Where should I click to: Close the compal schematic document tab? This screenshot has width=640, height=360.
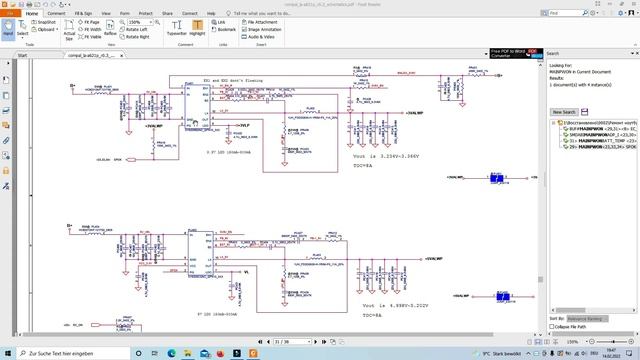[x=122, y=56]
